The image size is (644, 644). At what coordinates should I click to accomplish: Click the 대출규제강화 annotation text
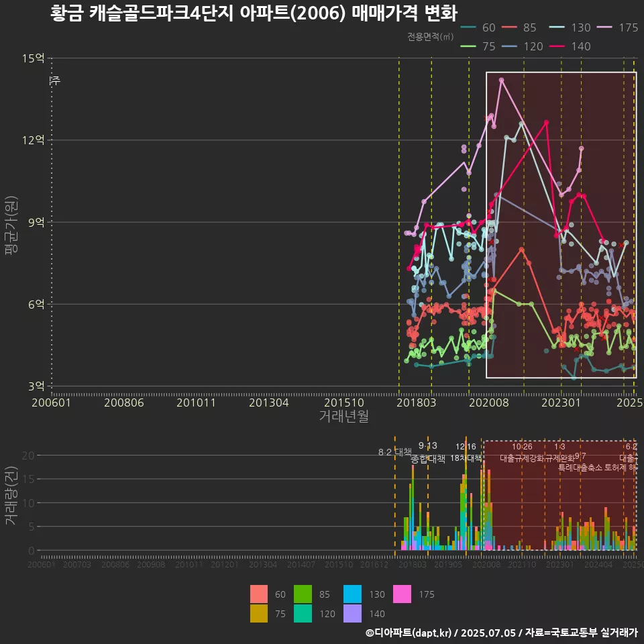click(x=522, y=458)
